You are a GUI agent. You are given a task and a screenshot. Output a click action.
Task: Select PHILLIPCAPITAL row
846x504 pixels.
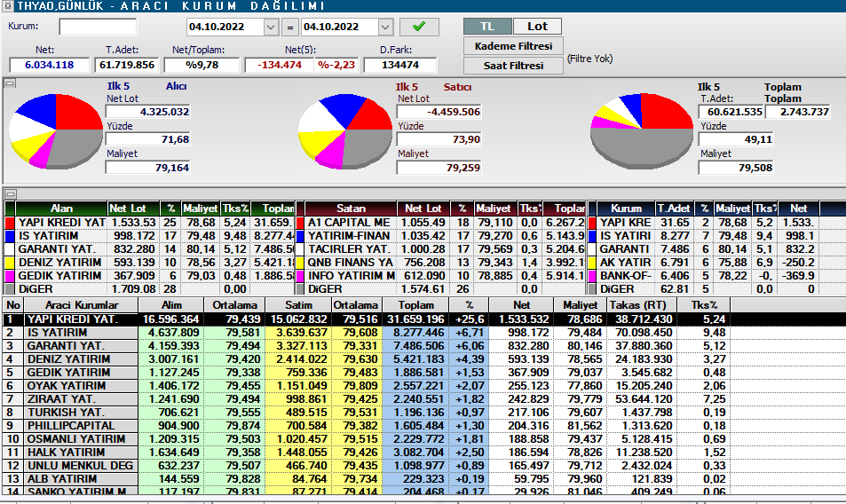pos(423,426)
